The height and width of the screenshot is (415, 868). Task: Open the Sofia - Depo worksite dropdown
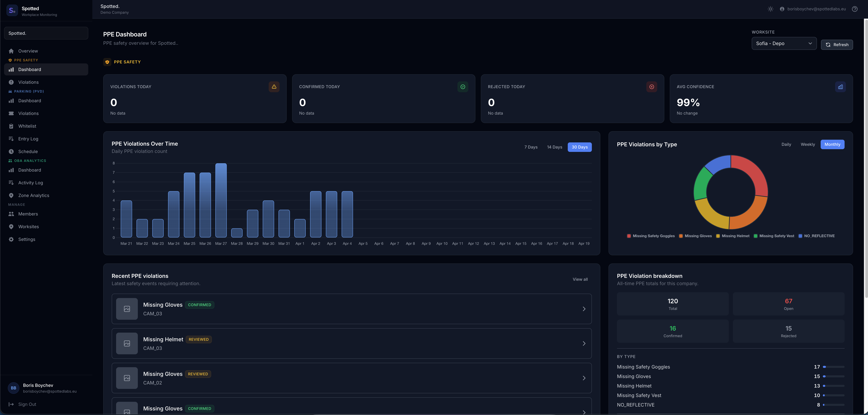click(x=784, y=43)
